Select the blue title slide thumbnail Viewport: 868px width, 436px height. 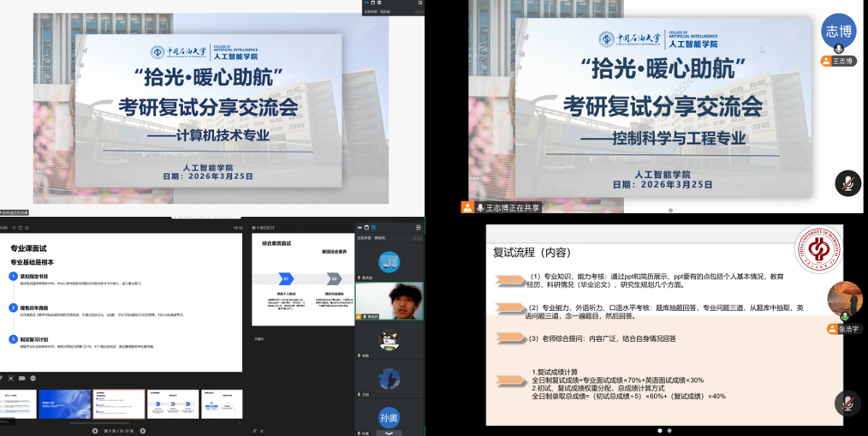click(65, 403)
